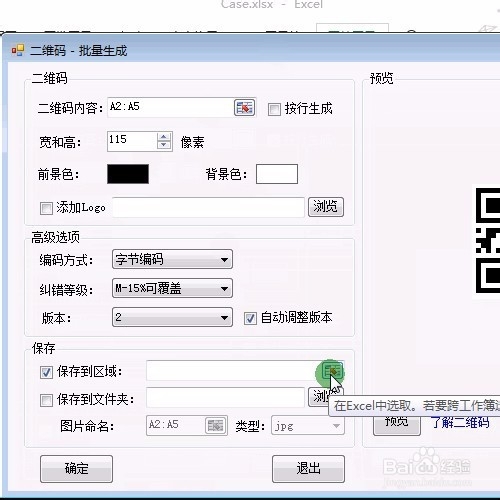Uncheck 自动调整版本 checkbox
Viewport: 500px width, 500px height.
coord(250,318)
